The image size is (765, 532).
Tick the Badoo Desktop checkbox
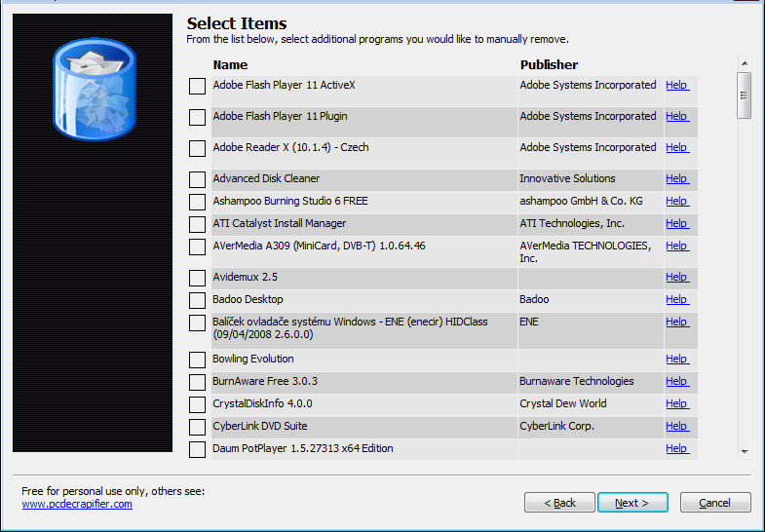(x=197, y=301)
